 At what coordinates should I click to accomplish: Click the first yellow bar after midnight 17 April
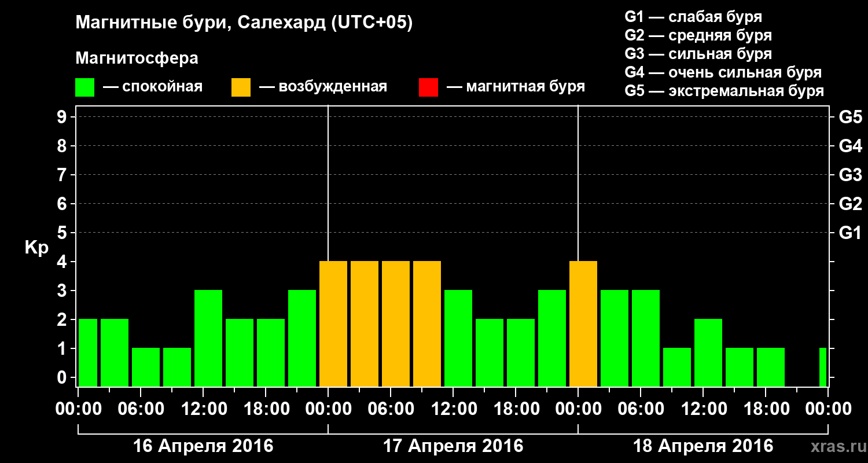pyautogui.click(x=333, y=324)
